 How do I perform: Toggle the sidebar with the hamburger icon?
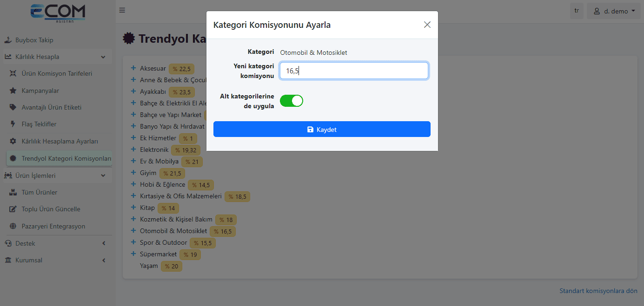click(x=122, y=10)
